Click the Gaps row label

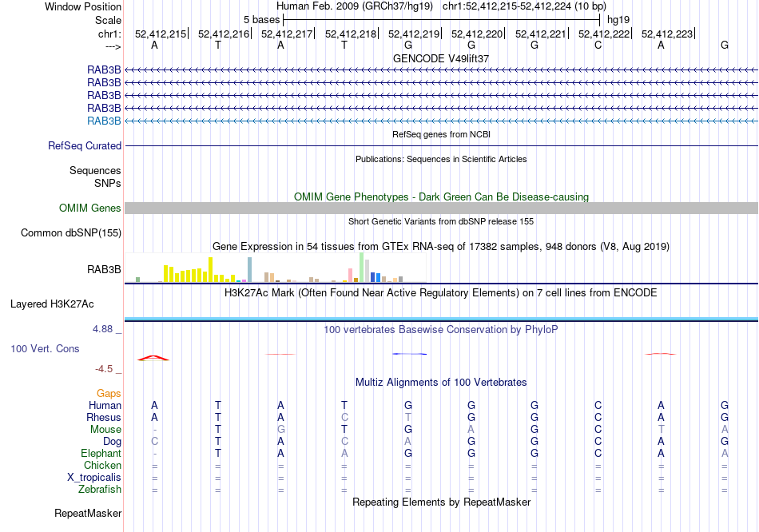pyautogui.click(x=109, y=394)
